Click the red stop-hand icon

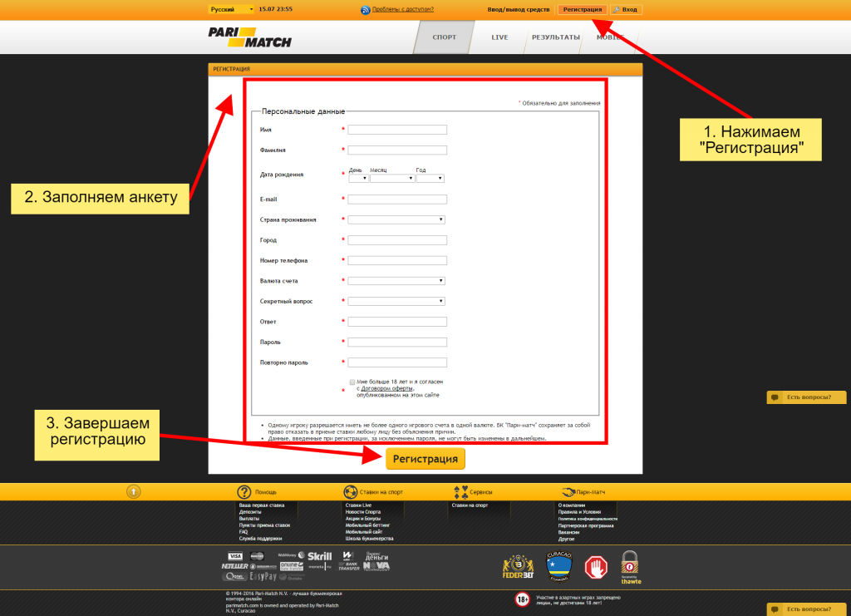pos(596,567)
